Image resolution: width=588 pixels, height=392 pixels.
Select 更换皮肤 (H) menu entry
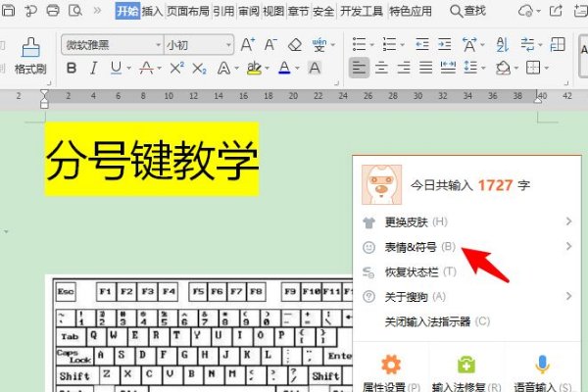tap(467, 221)
